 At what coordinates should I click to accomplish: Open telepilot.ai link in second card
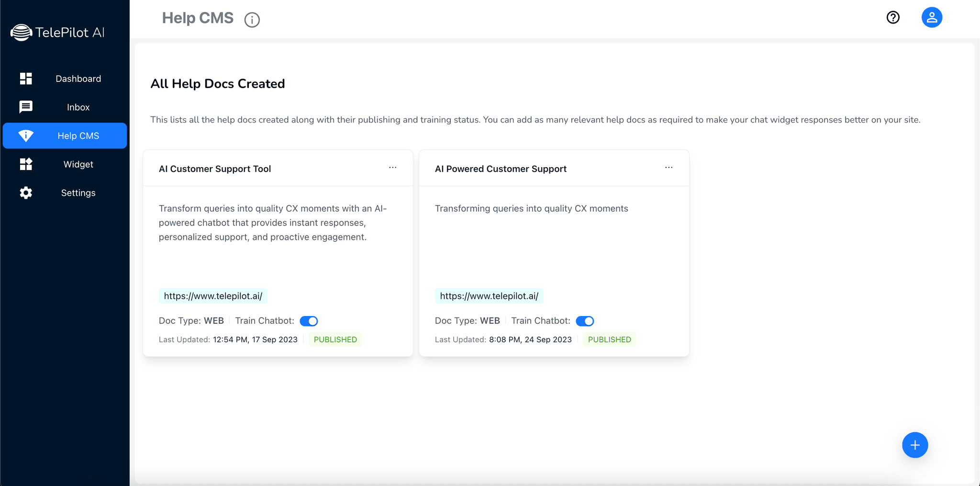click(x=489, y=296)
